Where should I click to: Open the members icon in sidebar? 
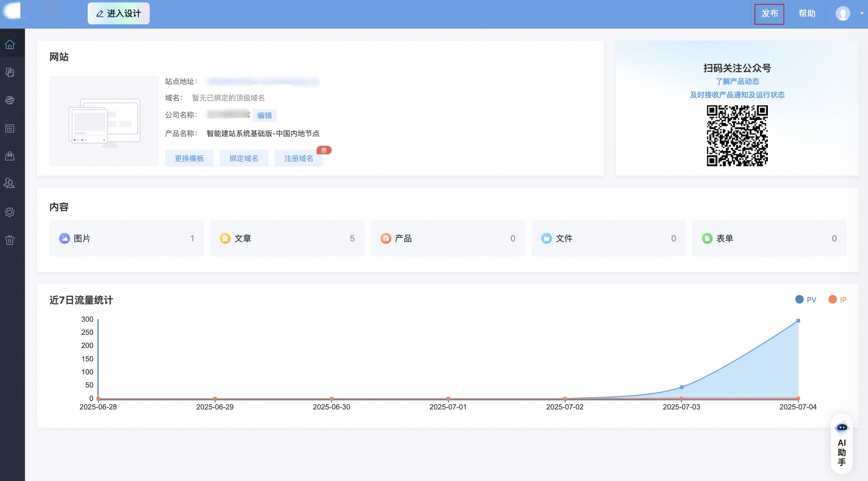click(x=10, y=183)
